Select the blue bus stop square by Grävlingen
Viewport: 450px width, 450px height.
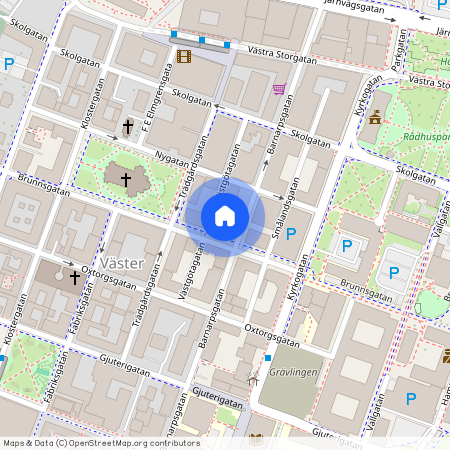(268, 358)
